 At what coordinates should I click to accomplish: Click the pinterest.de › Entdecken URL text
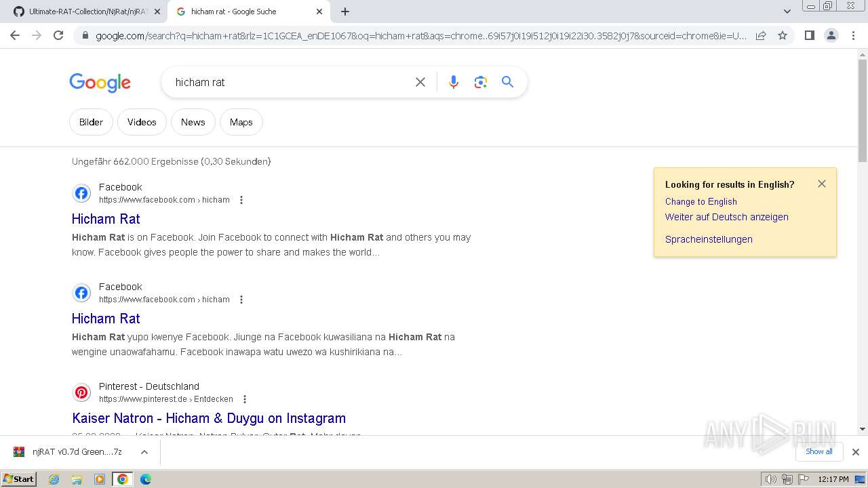click(x=166, y=399)
